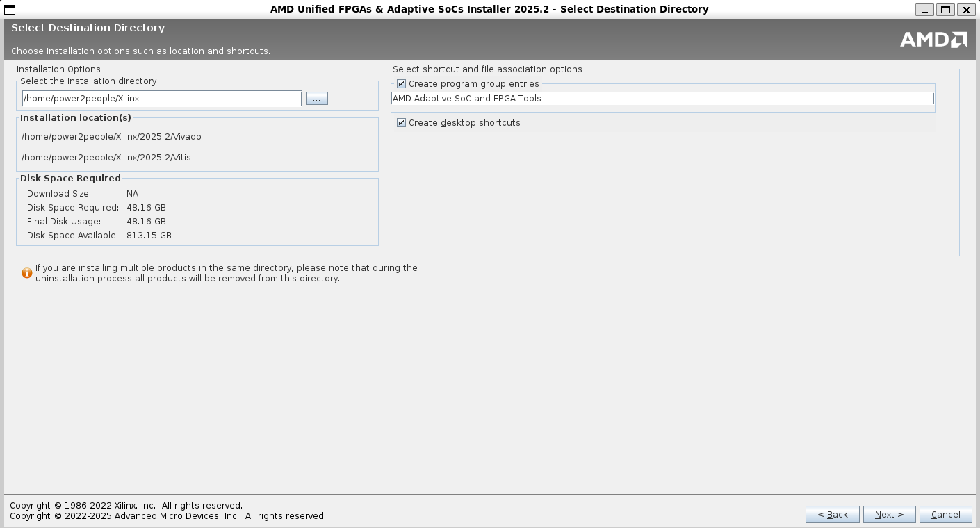Click the Installation location(s) heading
Screen dimensions: 980x528
pos(76,118)
